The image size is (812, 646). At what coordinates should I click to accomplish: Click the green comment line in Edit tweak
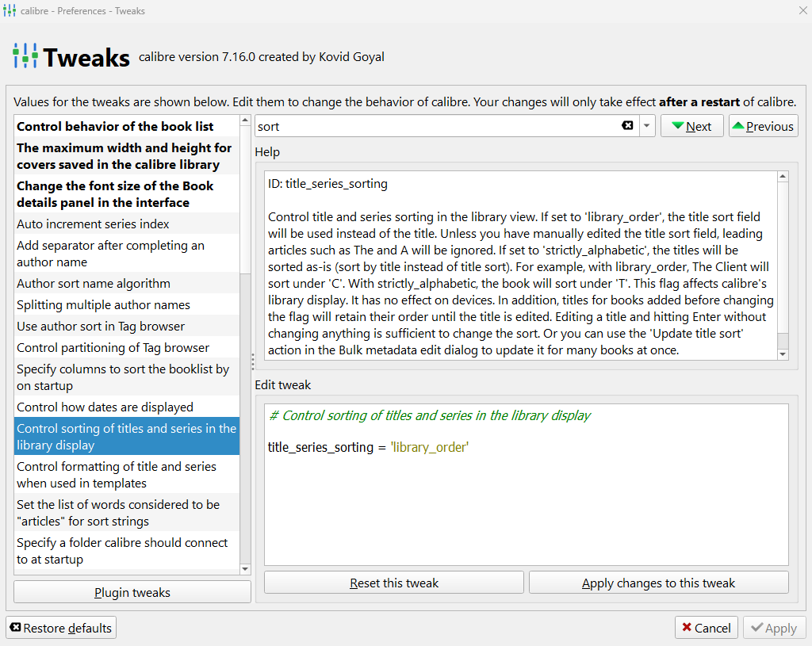tap(430, 415)
